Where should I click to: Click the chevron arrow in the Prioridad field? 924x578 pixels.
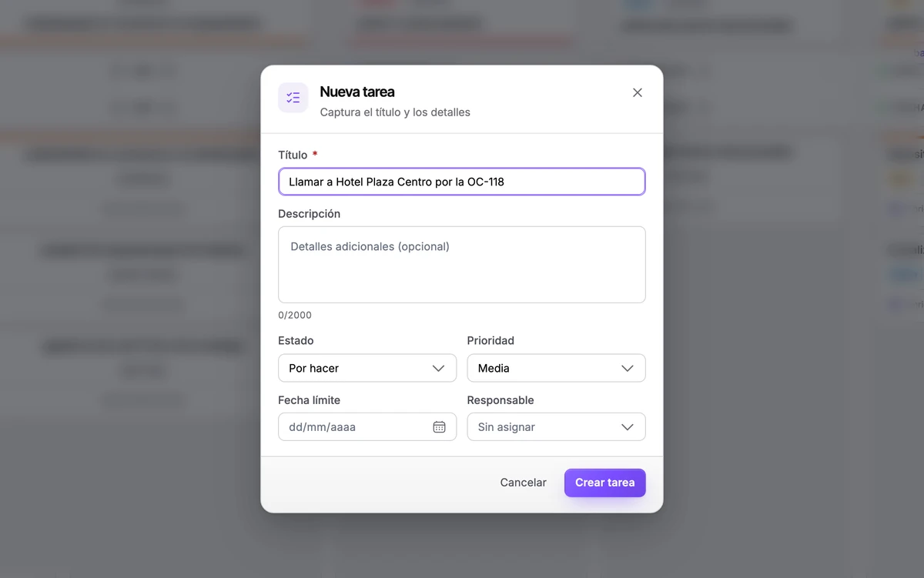pos(628,368)
